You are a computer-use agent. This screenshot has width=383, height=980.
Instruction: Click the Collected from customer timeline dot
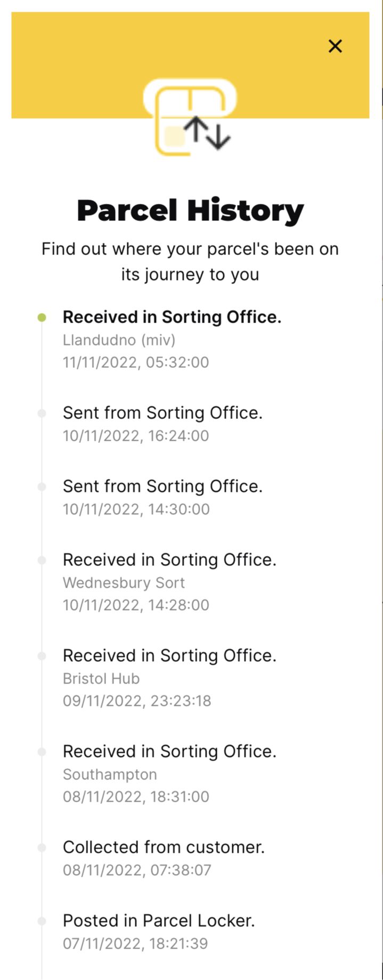click(42, 848)
